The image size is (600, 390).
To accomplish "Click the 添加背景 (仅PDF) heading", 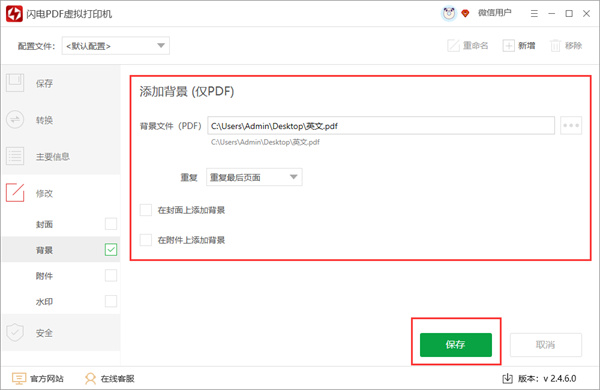I will click(x=187, y=91).
